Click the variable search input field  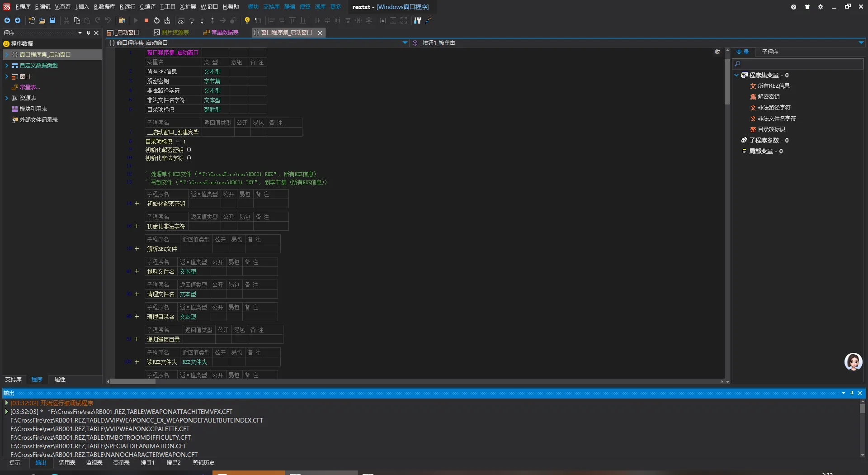point(798,64)
